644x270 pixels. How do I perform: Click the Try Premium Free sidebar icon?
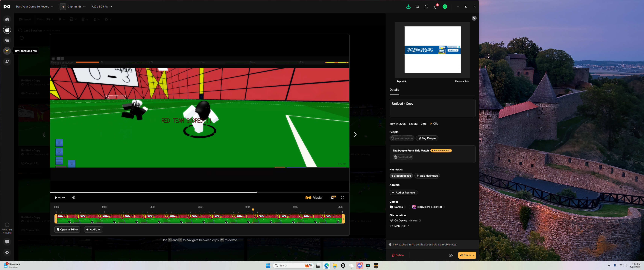tap(7, 51)
